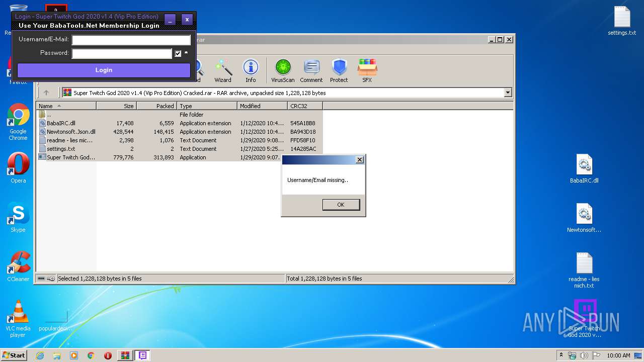Open VLC media player desktop shortcut
The height and width of the screenshot is (362, 644).
(x=18, y=319)
